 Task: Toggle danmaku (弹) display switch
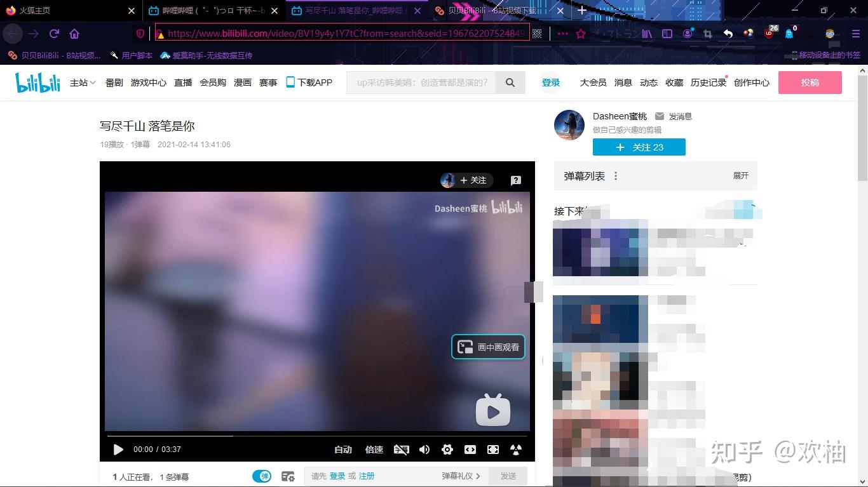262,476
